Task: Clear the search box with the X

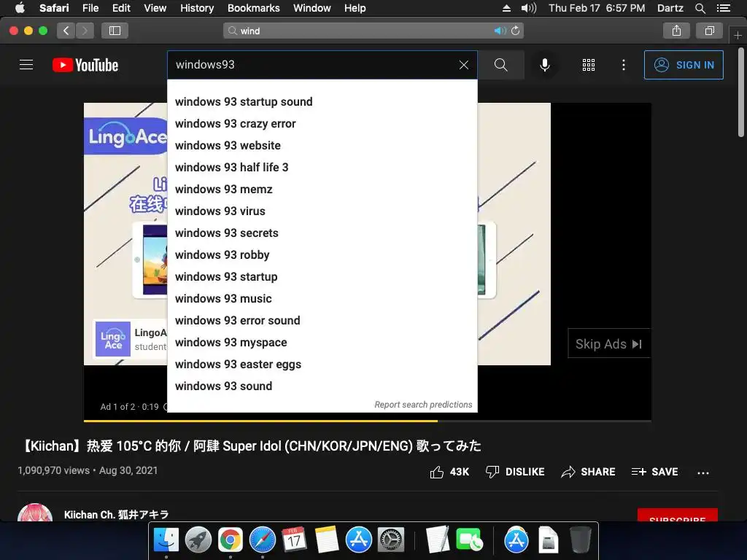Action: tap(463, 65)
